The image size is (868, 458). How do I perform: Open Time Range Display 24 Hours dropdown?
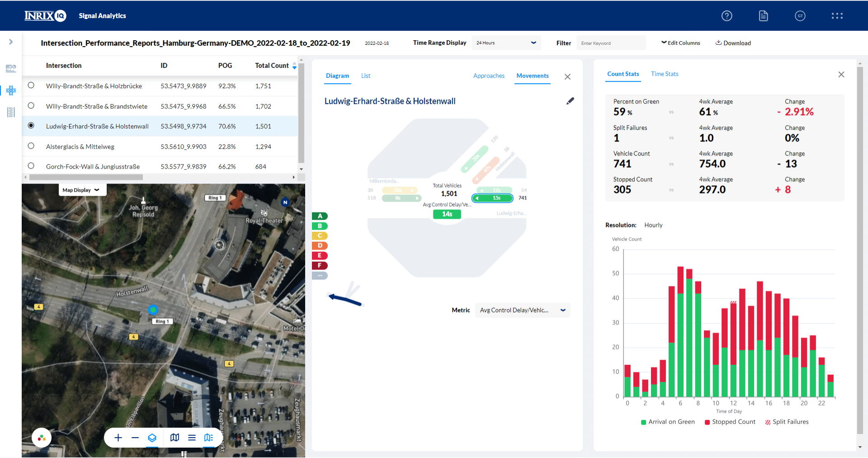pos(506,43)
